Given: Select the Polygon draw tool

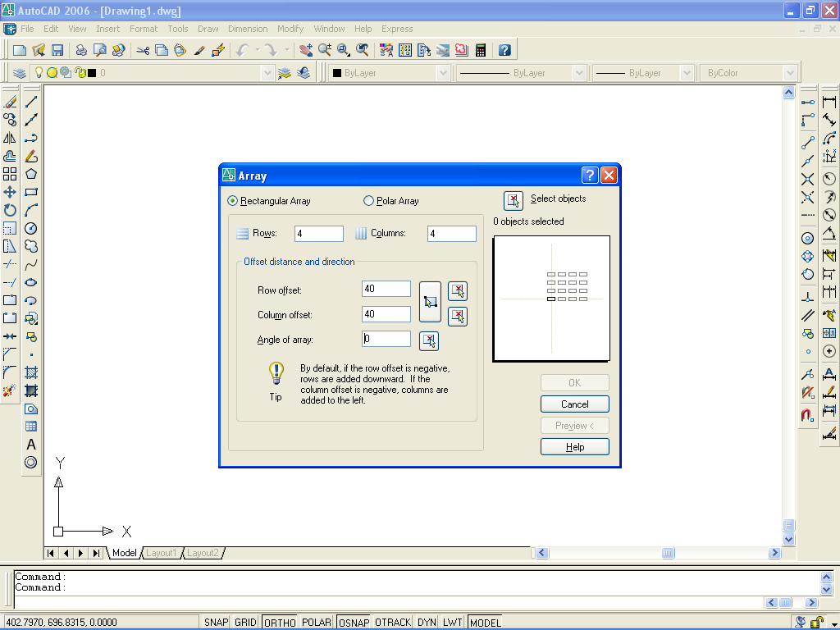Looking at the screenshot, I should [31, 174].
